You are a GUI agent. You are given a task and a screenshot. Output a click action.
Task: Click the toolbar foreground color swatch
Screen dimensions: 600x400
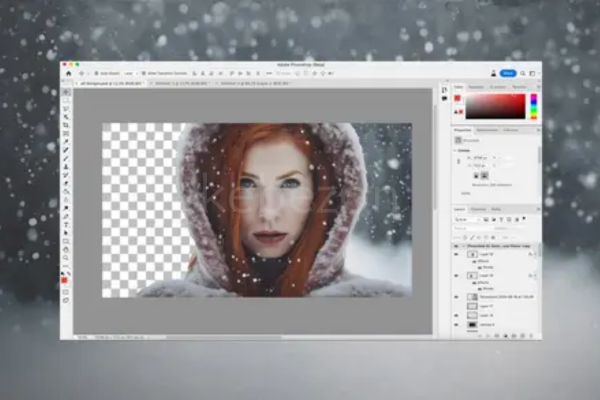(x=64, y=281)
